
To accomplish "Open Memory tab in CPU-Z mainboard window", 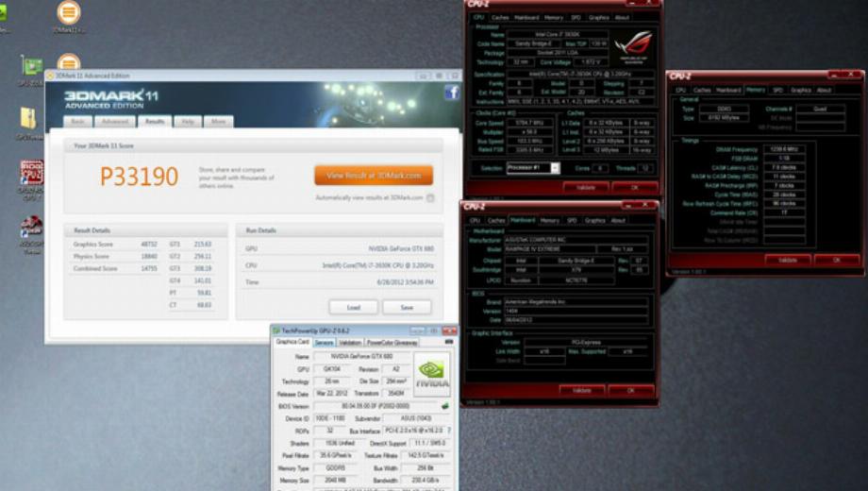I will click(x=549, y=221).
